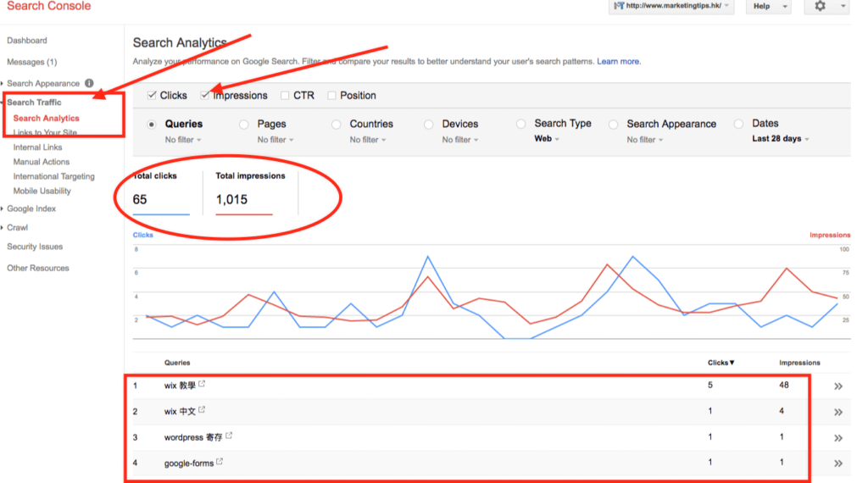868x483 pixels.
Task: Open Search Analytics in the sidebar
Action: (x=46, y=118)
